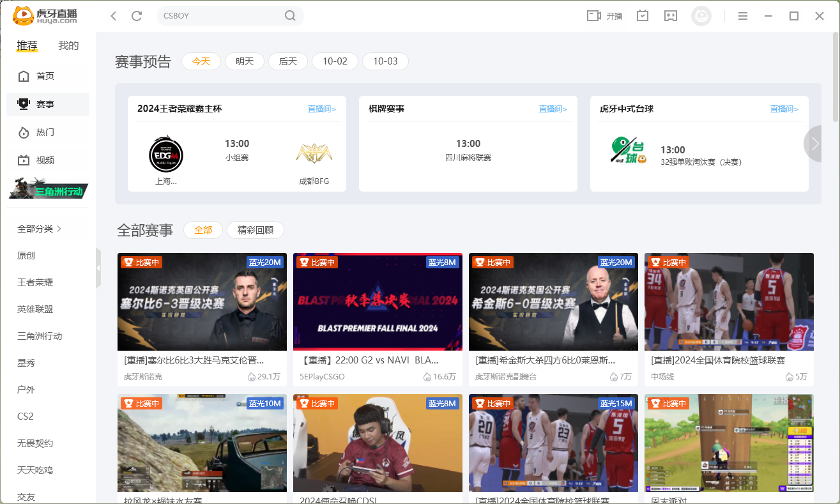Click the 四川麻将联赛 match text
Viewport: 840px width, 504px height.
coord(468,157)
